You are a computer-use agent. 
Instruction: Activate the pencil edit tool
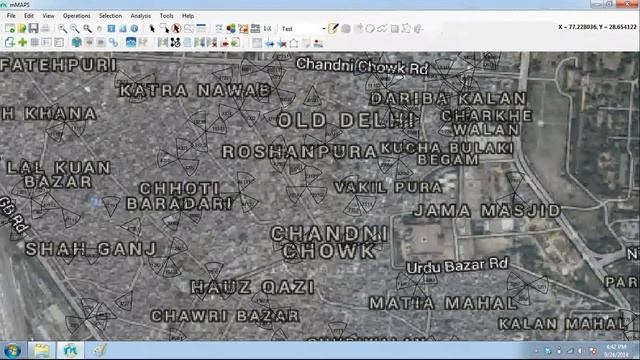pos(333,29)
